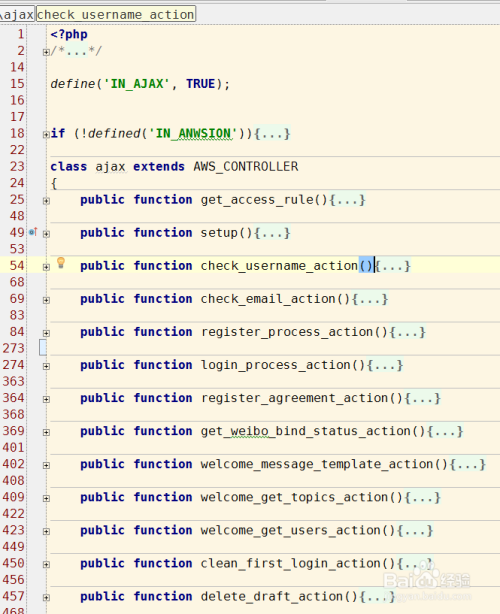Screen dimensions: 500x614
Task: Click the get_weibo_bind_status_action function name
Action: [x=305, y=431]
